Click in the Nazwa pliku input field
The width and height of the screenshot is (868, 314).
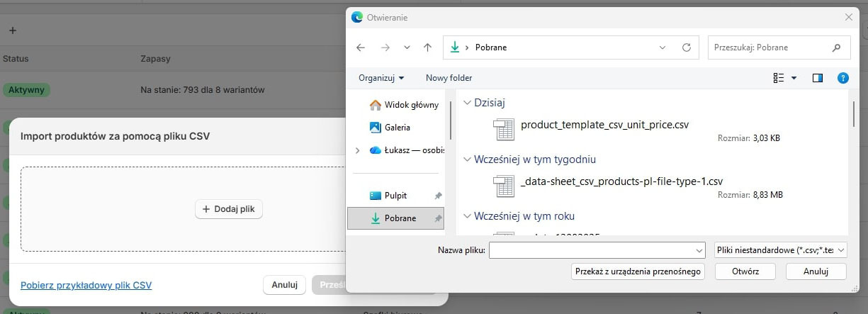tap(591, 250)
